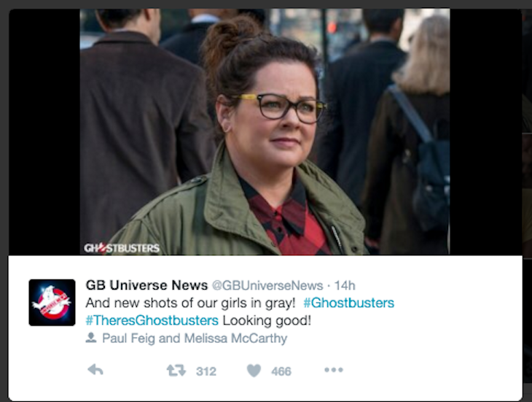This screenshot has width=532, height=402.
Task: Click the tweet text about girls in gray
Action: pos(191,303)
